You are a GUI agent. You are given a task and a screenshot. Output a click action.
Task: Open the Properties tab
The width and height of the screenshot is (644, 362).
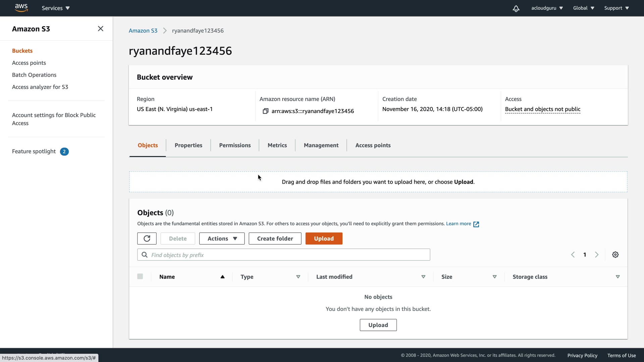click(x=188, y=145)
